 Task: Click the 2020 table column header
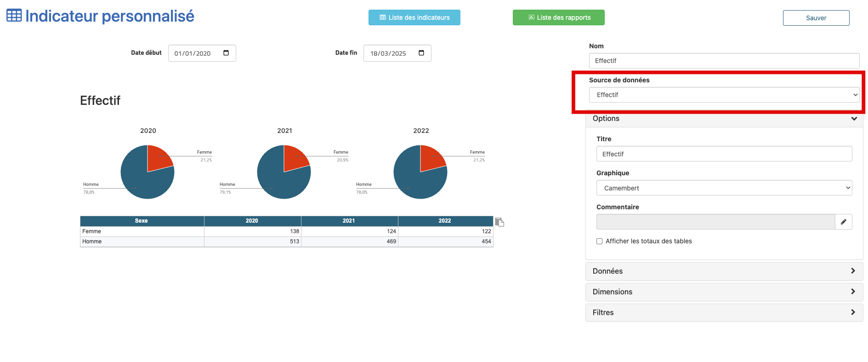point(252,221)
